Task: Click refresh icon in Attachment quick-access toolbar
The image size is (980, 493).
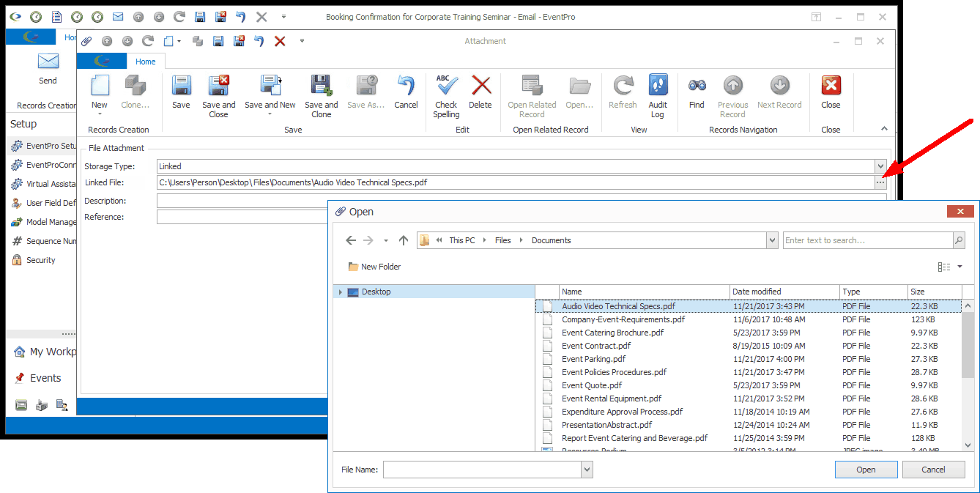Action: tap(148, 41)
